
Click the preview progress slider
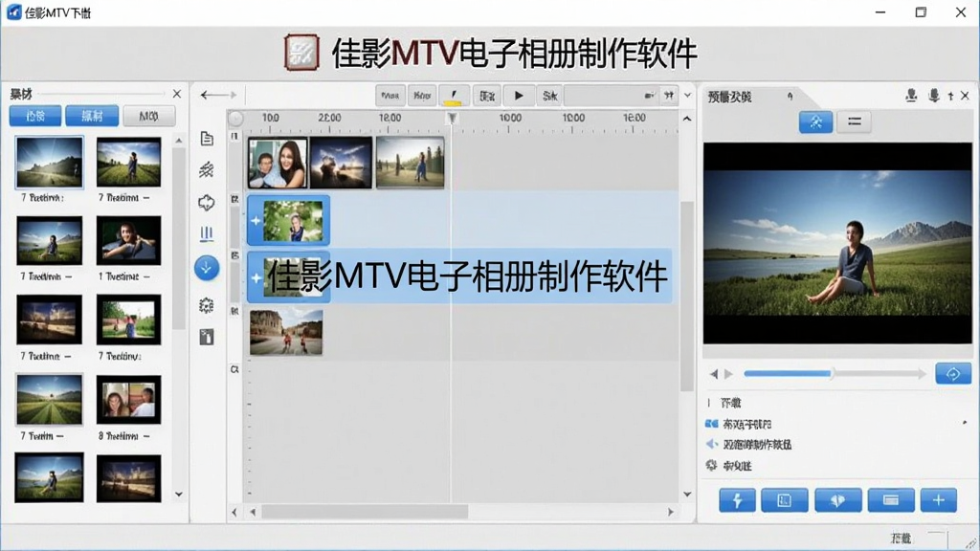[x=835, y=374]
